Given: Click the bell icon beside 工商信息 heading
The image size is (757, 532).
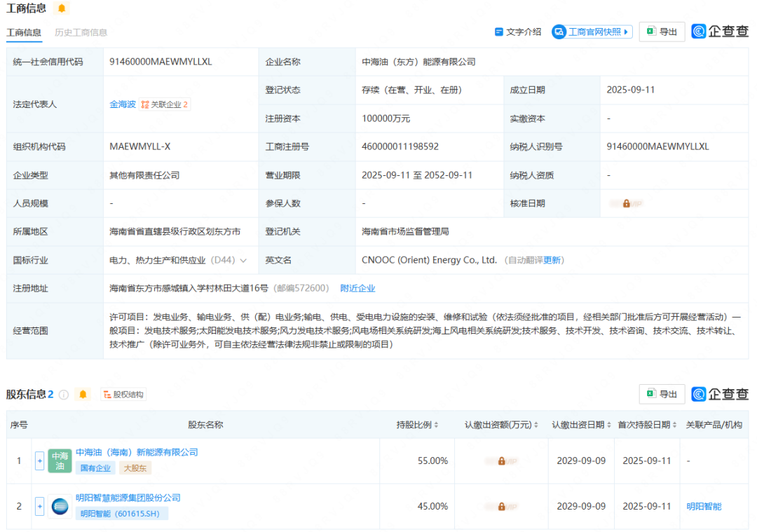Looking at the screenshot, I should point(62,8).
